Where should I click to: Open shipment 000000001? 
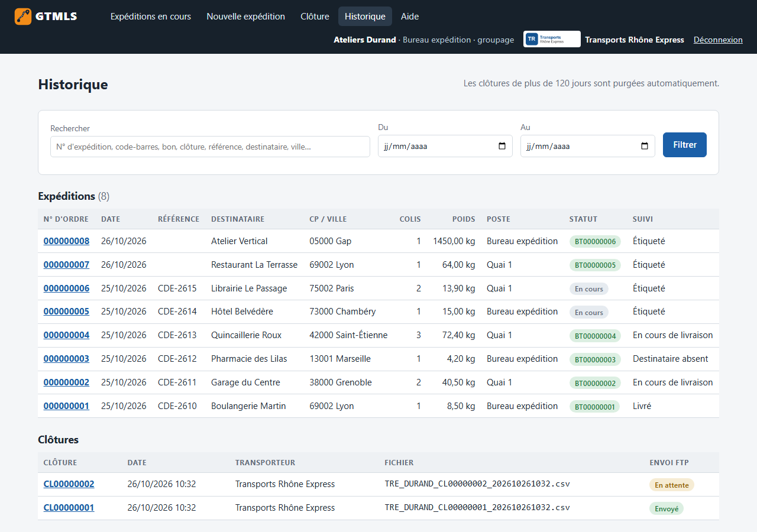pos(66,406)
